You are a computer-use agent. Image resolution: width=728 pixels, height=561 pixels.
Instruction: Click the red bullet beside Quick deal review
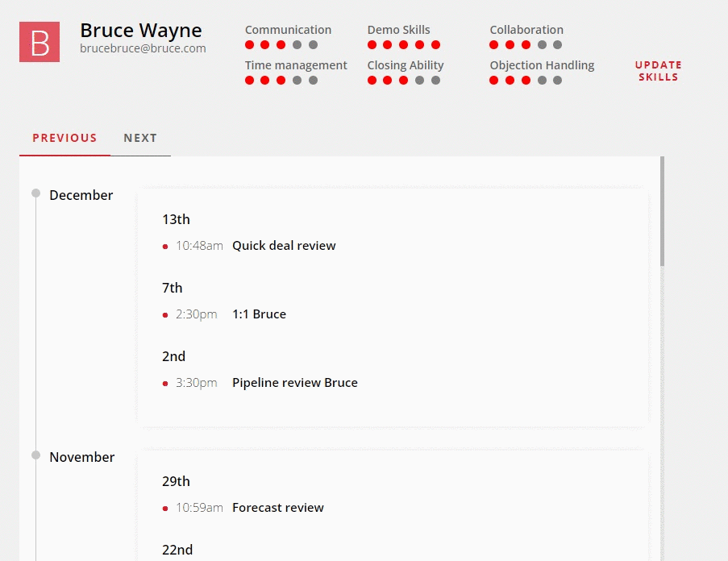point(164,247)
